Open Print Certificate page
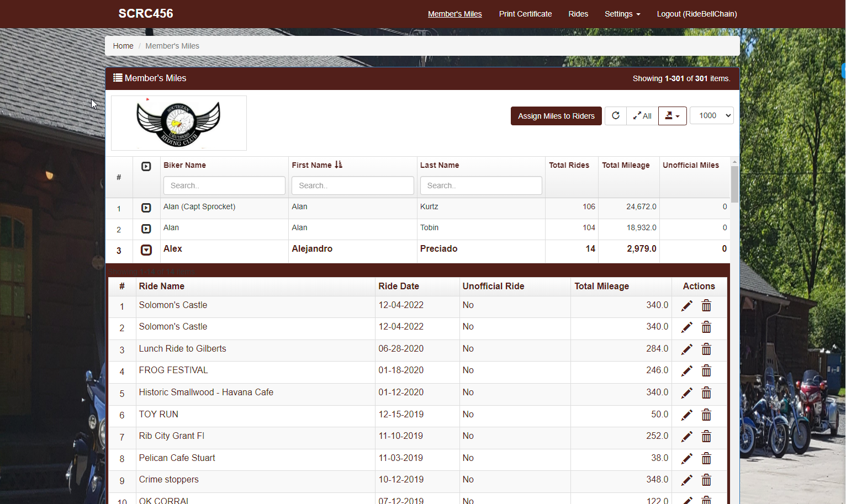846x504 pixels. [525, 14]
